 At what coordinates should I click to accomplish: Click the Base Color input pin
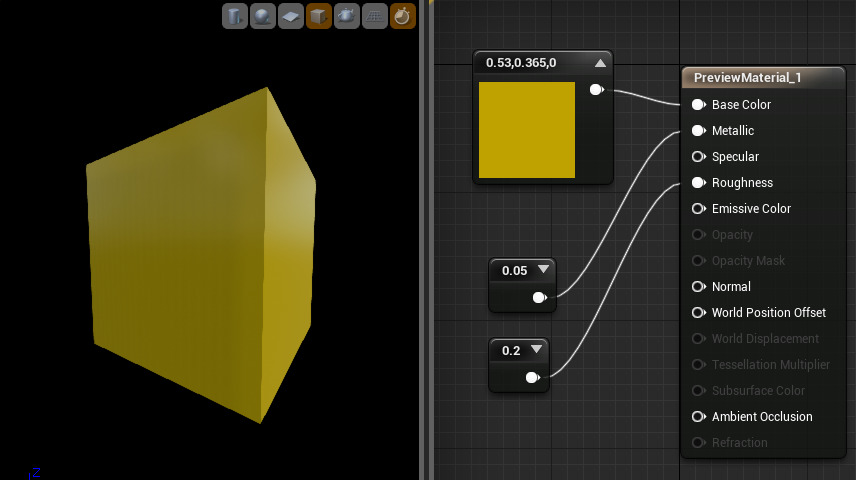[698, 104]
